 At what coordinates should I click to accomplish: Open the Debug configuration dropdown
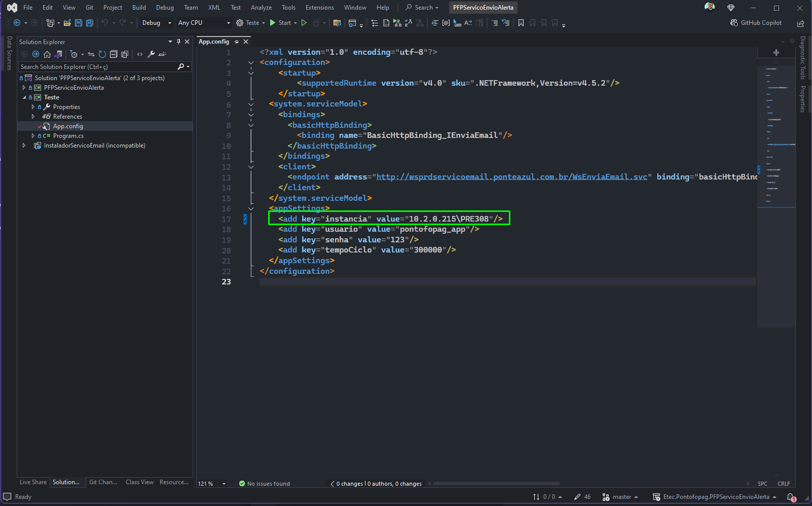point(157,23)
